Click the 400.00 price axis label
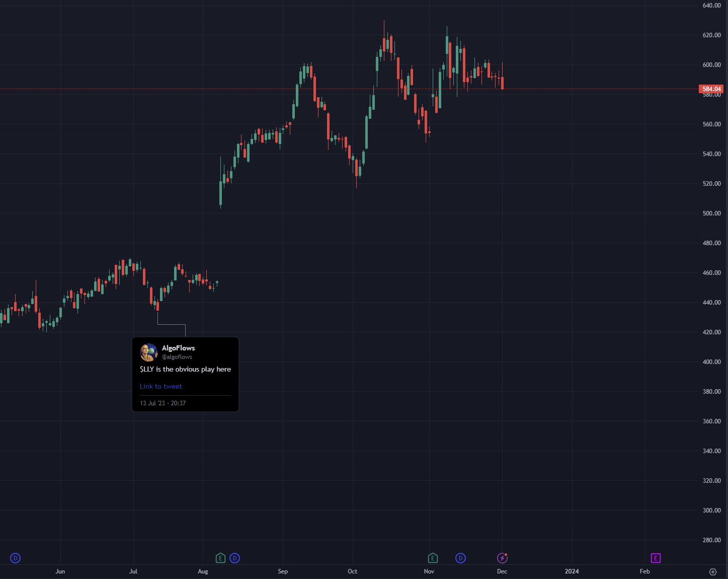 (711, 362)
